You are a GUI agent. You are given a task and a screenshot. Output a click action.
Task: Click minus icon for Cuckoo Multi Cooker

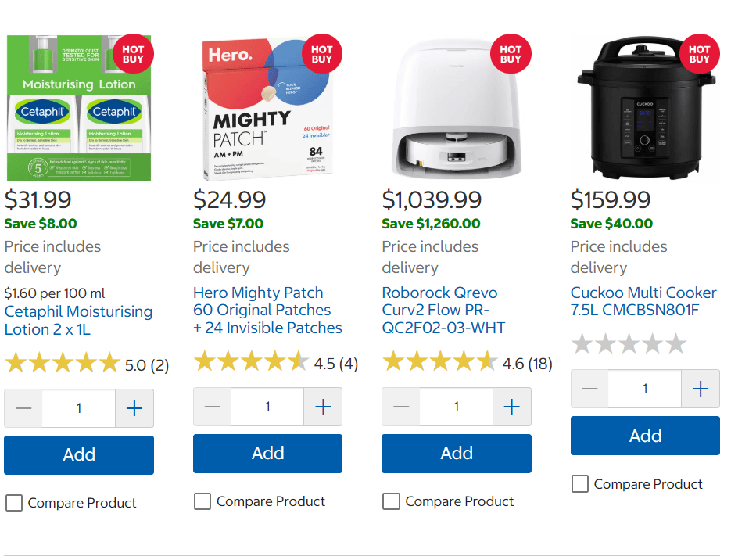point(589,389)
